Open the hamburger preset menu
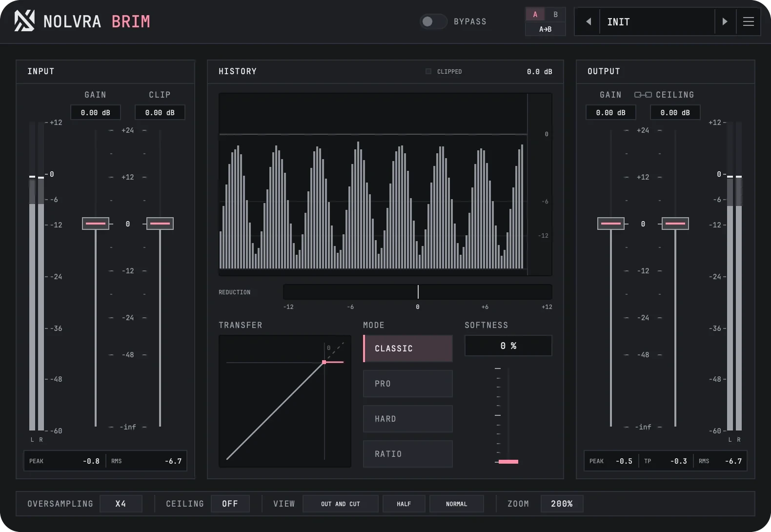The width and height of the screenshot is (771, 532). click(x=749, y=21)
